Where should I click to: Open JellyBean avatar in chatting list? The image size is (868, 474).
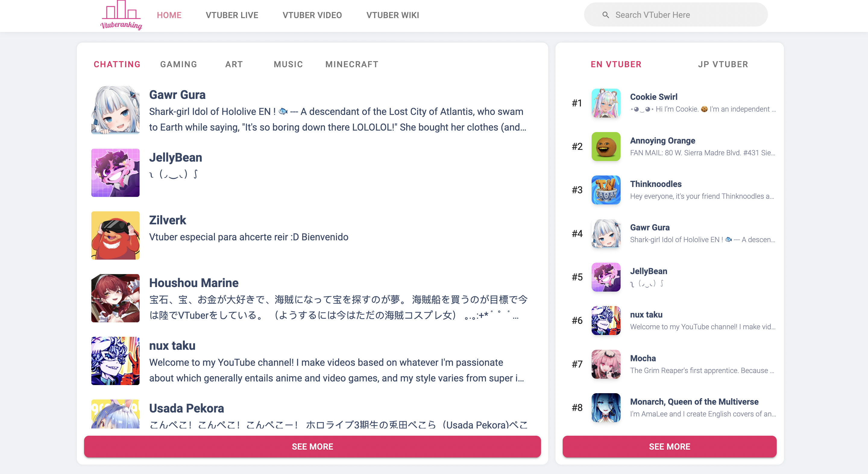click(x=115, y=172)
